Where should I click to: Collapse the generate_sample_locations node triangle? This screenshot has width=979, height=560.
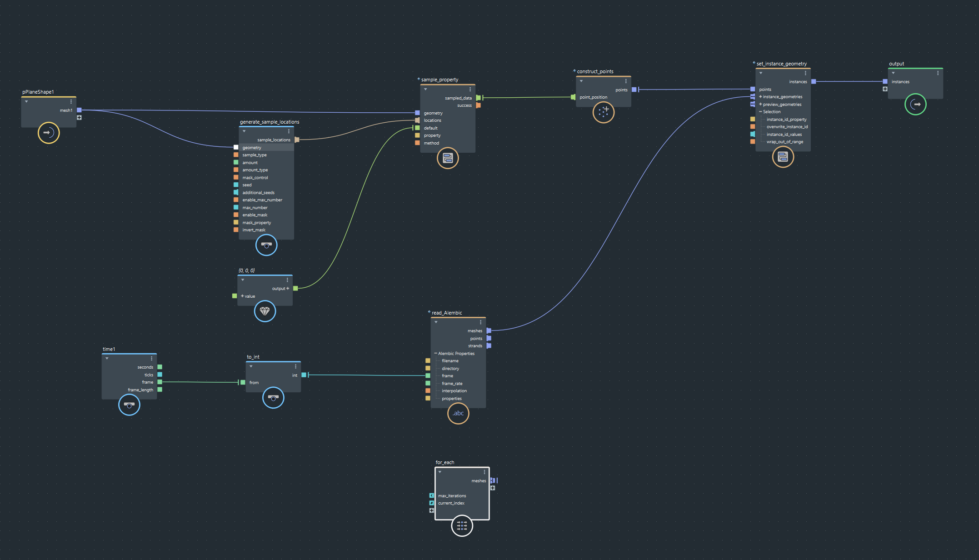coord(244,131)
